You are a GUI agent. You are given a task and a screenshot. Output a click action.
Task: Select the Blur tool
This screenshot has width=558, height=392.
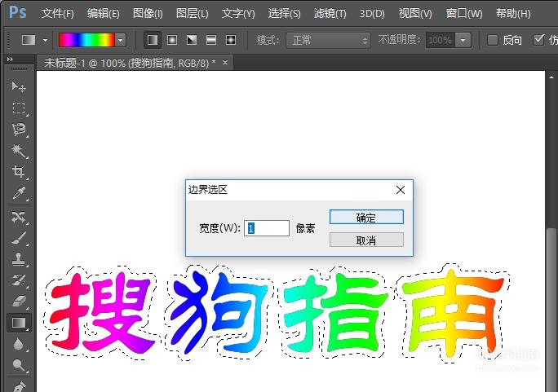click(18, 344)
